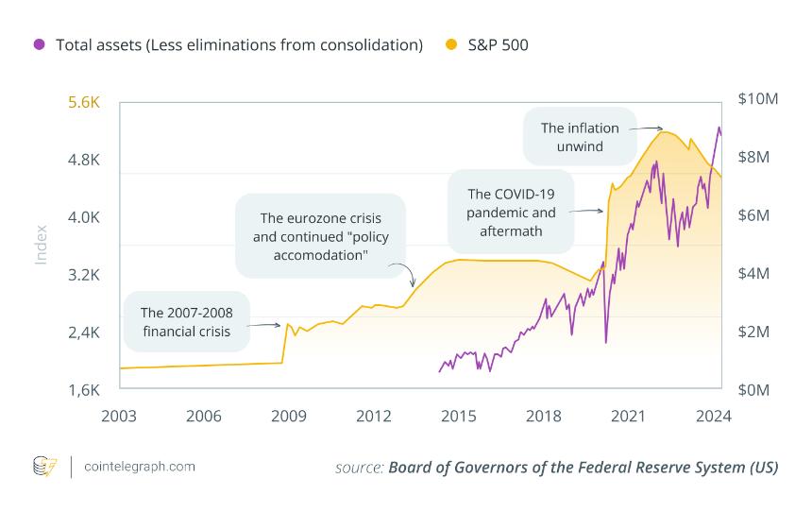Click the Board of Governors source text
This screenshot has height=512, width=812.
(583, 468)
